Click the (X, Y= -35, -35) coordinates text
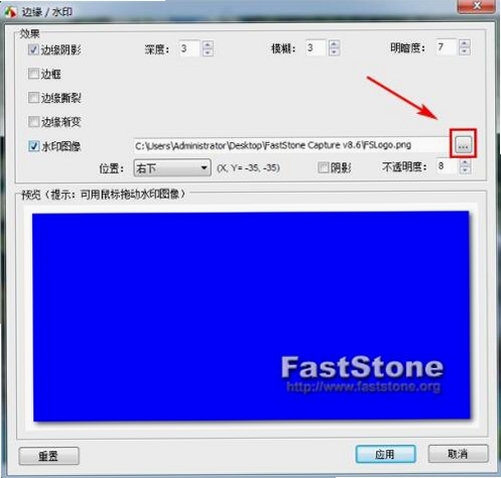Viewport: 501px width, 478px height. coord(248,167)
